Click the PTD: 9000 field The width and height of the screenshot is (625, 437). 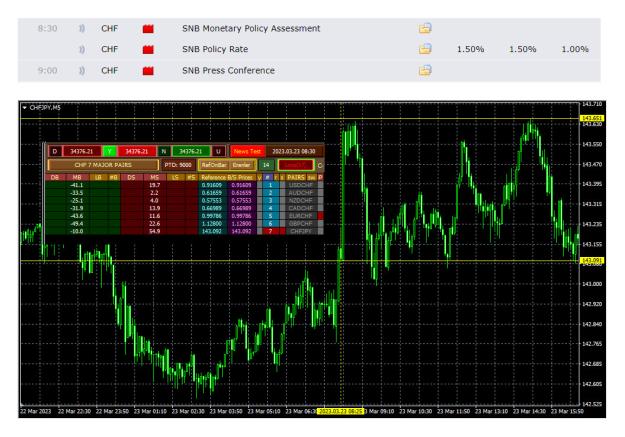point(178,165)
